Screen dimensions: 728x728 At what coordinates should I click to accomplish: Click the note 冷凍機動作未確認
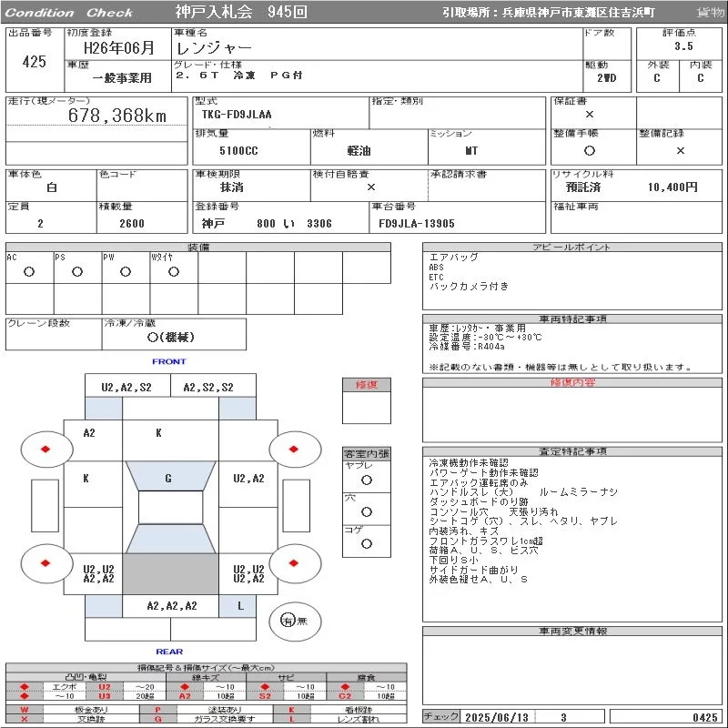(x=469, y=462)
